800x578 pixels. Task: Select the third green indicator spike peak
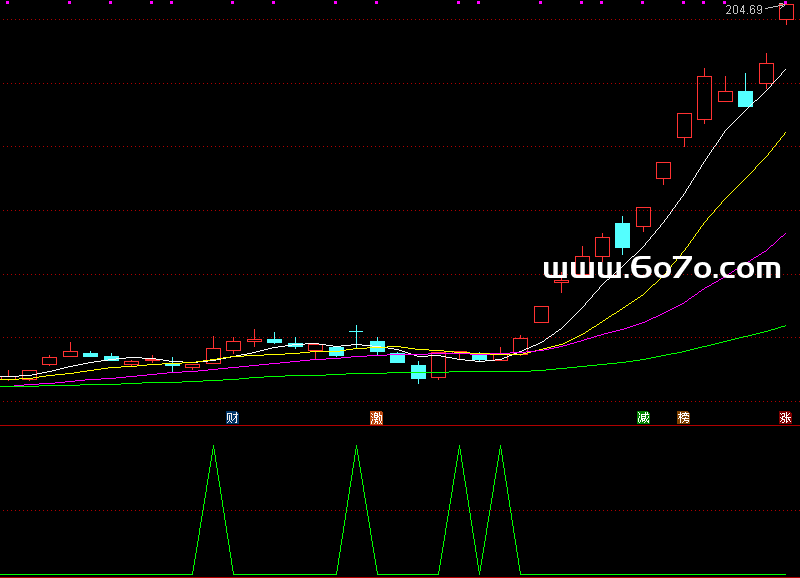point(459,447)
